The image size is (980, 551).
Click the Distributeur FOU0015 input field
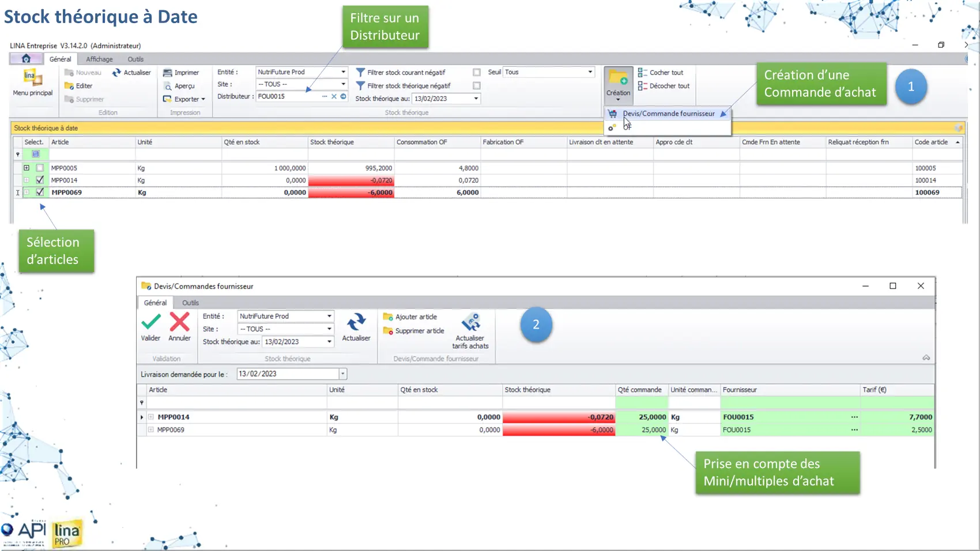tap(288, 97)
